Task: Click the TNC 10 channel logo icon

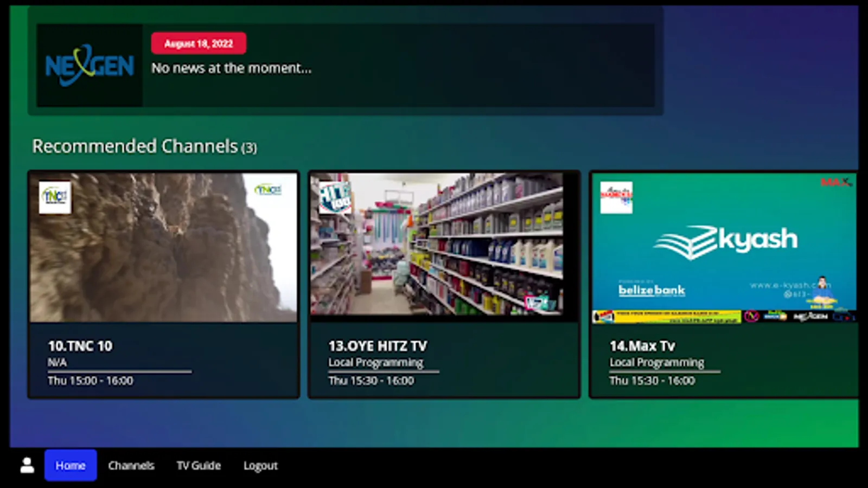Action: [55, 197]
